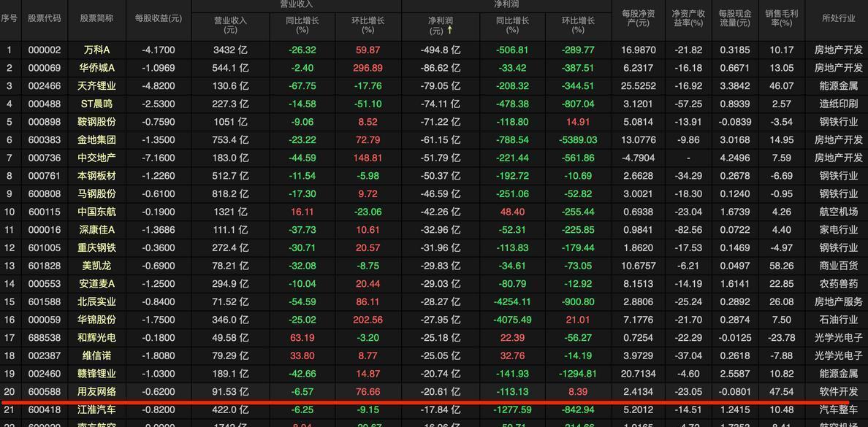Click the 每股收益(元) column header
Screen dimensions: 868x427
point(159,18)
